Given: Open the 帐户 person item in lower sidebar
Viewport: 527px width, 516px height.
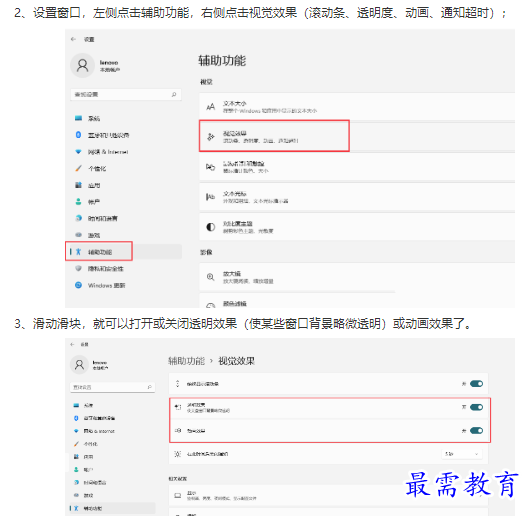Looking at the screenshot, I should click(x=112, y=470).
